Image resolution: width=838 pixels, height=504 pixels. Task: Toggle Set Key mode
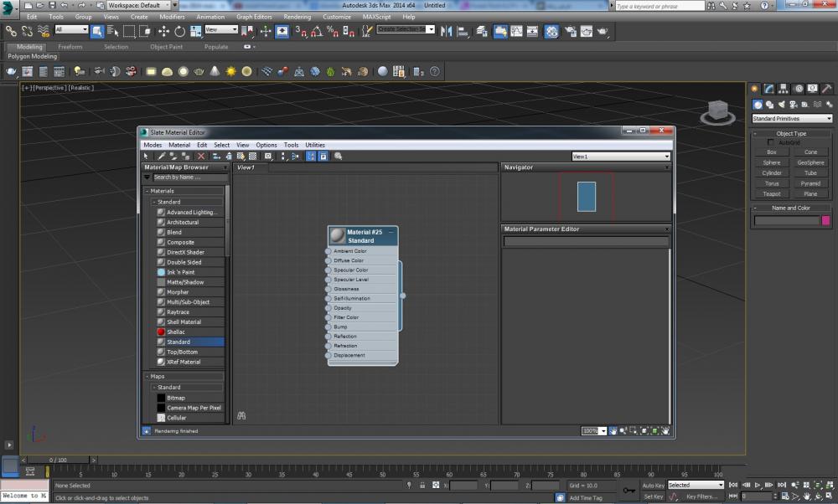[x=653, y=496]
